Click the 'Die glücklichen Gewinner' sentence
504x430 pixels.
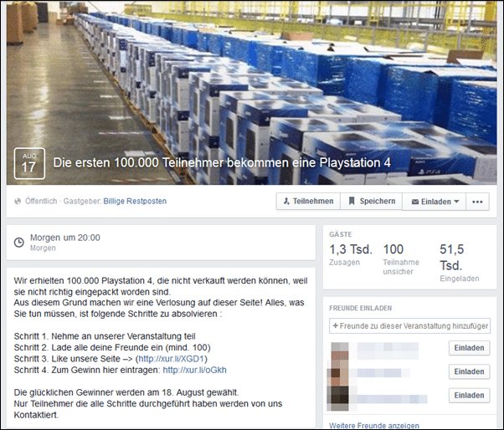tap(126, 392)
